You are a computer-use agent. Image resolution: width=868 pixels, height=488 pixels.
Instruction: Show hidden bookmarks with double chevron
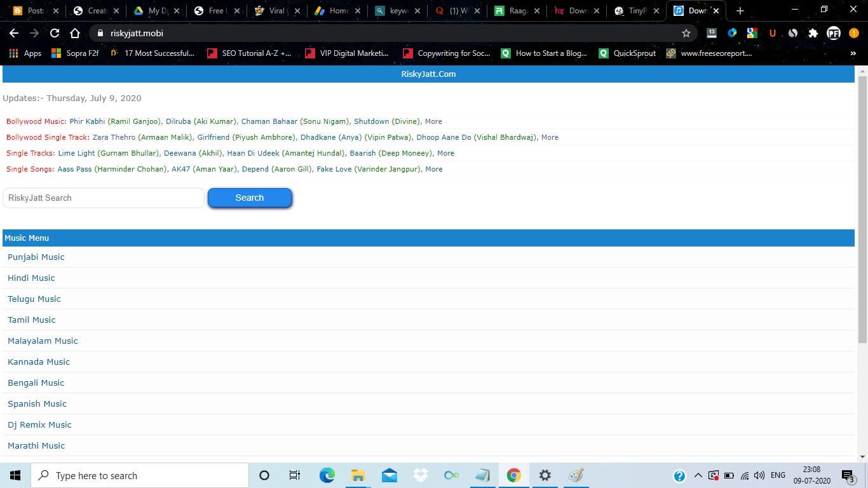click(x=853, y=53)
